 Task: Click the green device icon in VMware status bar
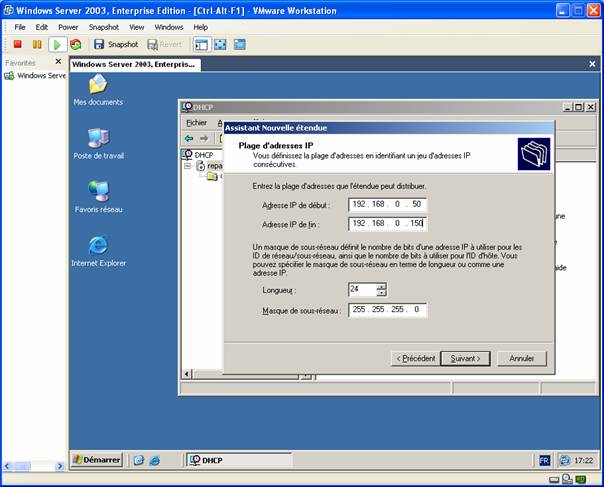(x=581, y=480)
